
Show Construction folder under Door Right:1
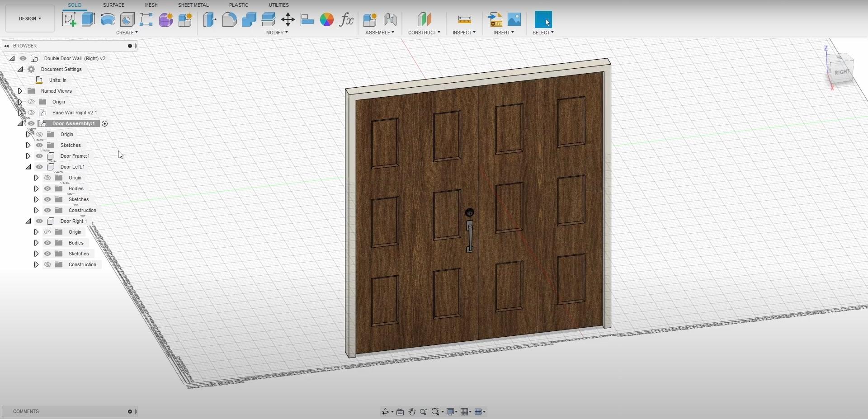[x=47, y=264]
